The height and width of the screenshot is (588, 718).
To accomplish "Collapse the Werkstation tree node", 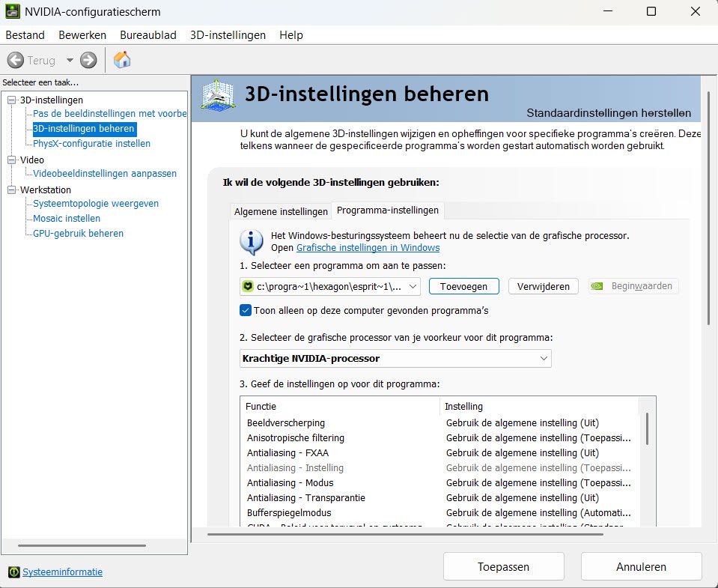I will click(12, 190).
